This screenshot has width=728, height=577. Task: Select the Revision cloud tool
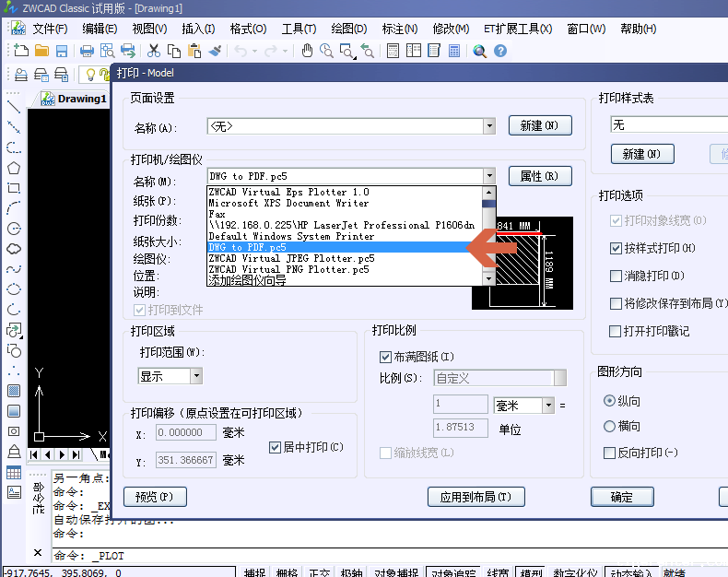14,249
